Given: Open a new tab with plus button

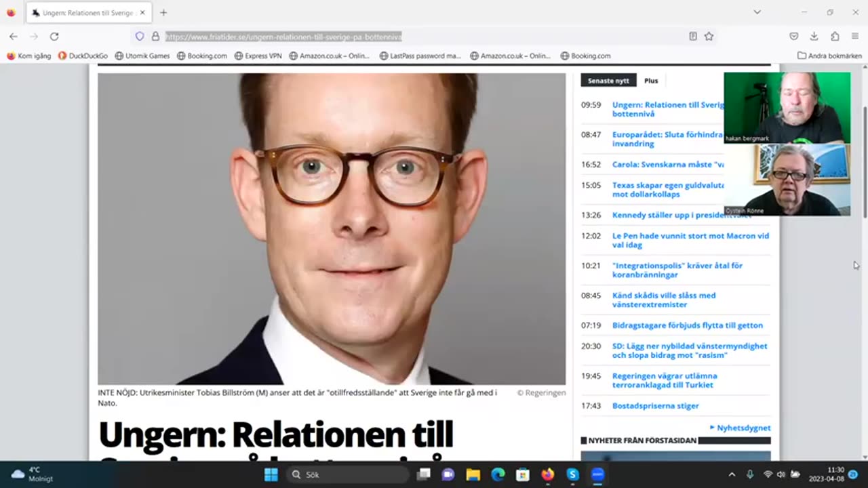Looking at the screenshot, I should click(x=163, y=12).
